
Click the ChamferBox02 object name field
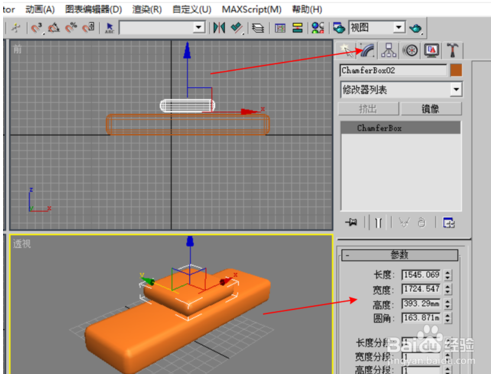click(393, 70)
